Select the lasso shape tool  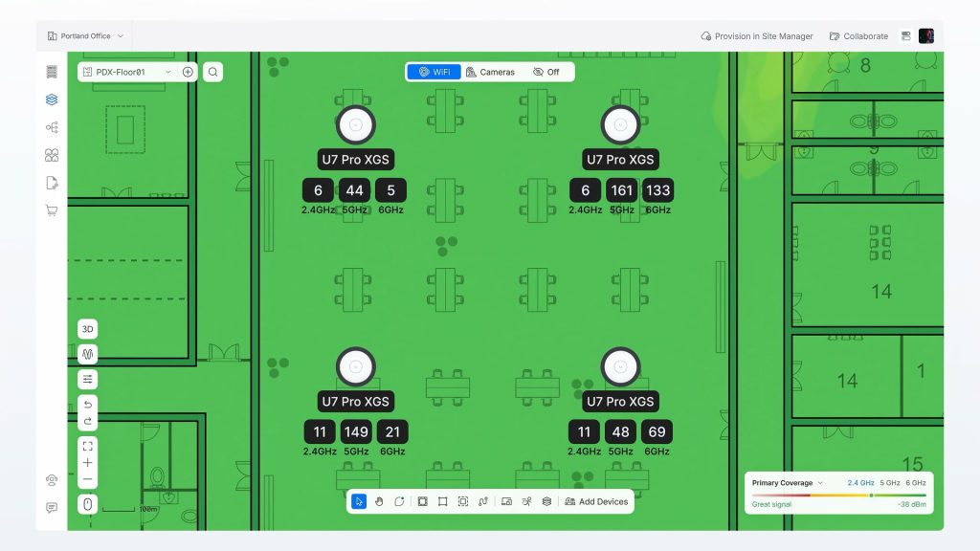click(x=399, y=501)
